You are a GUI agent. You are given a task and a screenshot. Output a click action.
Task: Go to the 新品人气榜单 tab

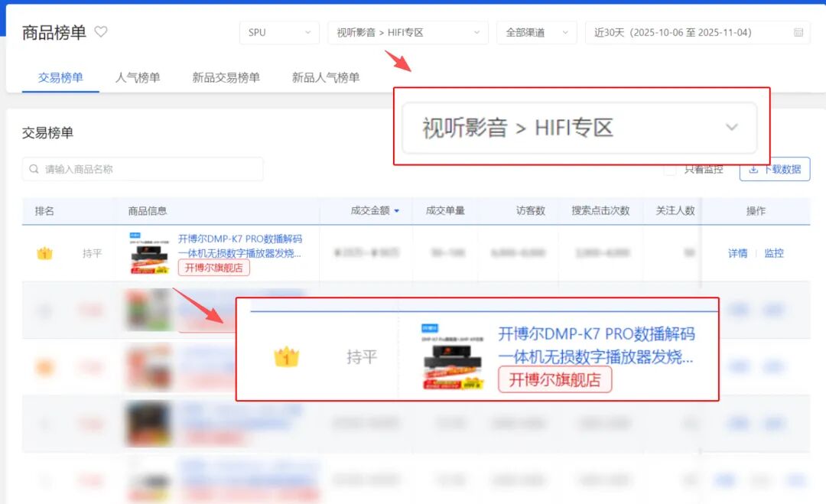point(325,77)
